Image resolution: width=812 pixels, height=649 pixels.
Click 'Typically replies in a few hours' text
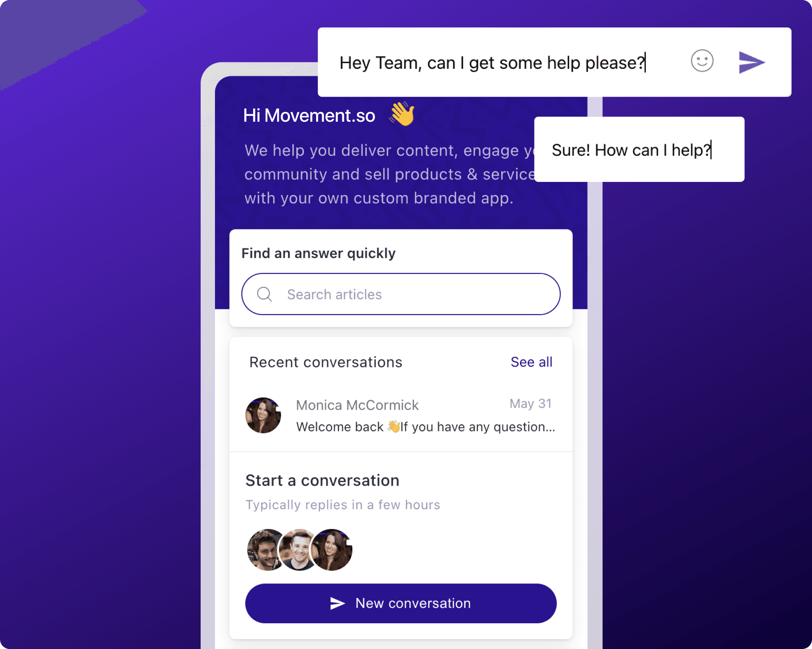click(x=343, y=505)
